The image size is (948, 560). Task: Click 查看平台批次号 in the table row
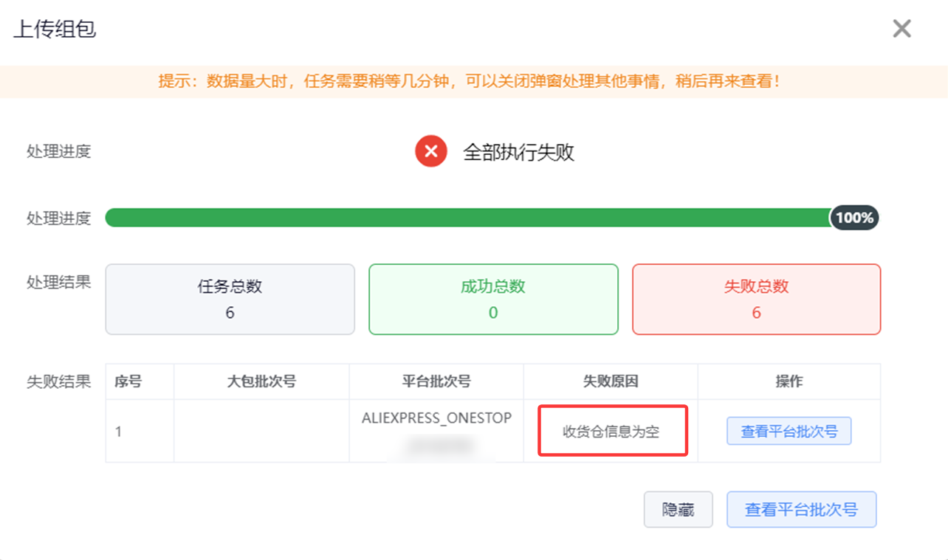coord(789,432)
